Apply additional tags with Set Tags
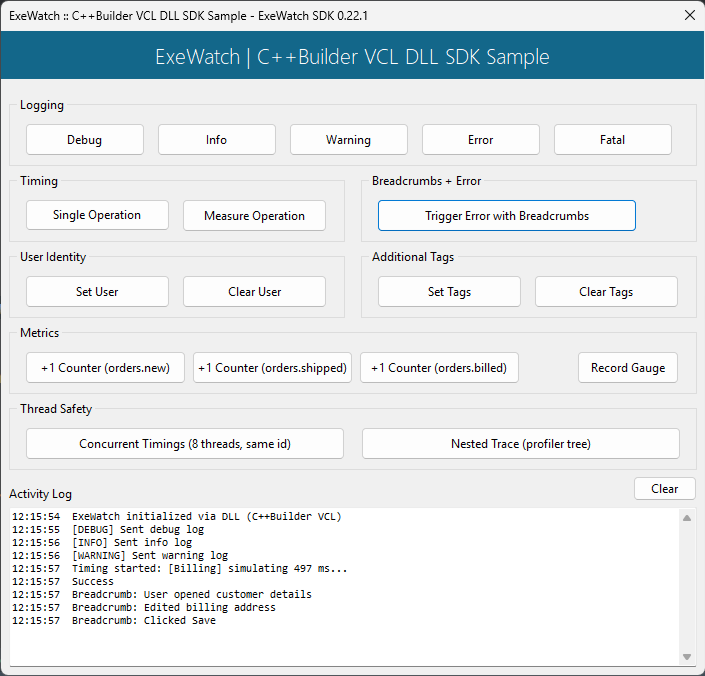Viewport: 705px width, 676px height. (x=449, y=292)
